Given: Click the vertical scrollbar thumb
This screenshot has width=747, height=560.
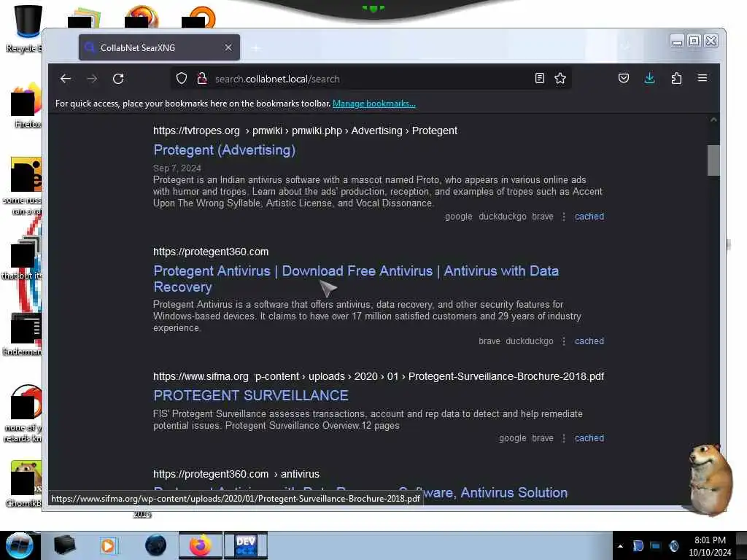Looking at the screenshot, I should click(x=713, y=160).
